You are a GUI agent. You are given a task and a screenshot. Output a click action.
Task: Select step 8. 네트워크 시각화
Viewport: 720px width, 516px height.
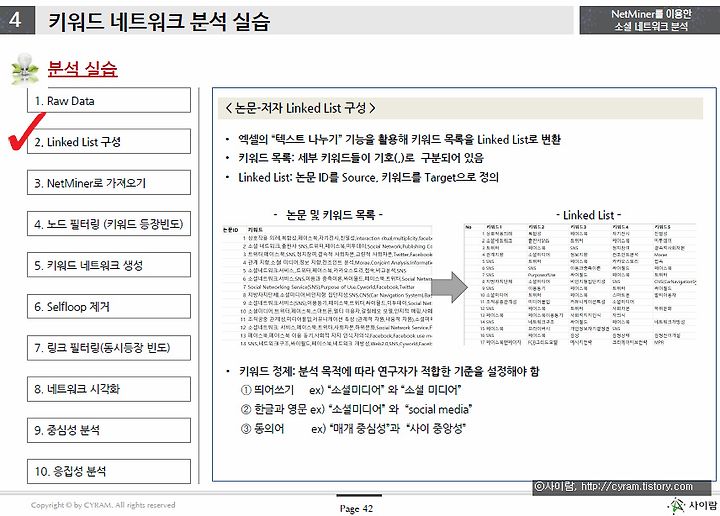click(109, 389)
